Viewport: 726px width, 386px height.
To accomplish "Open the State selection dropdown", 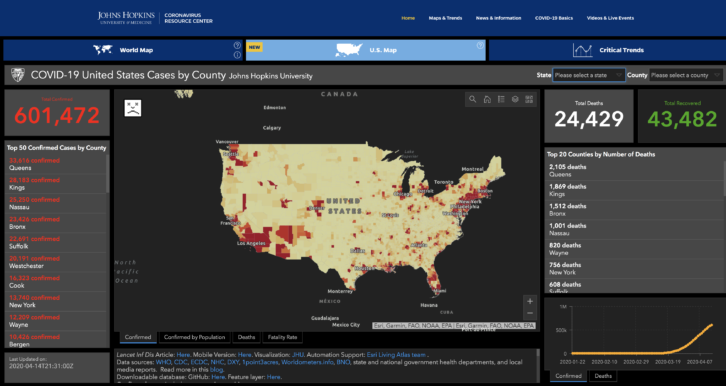I will pos(588,75).
